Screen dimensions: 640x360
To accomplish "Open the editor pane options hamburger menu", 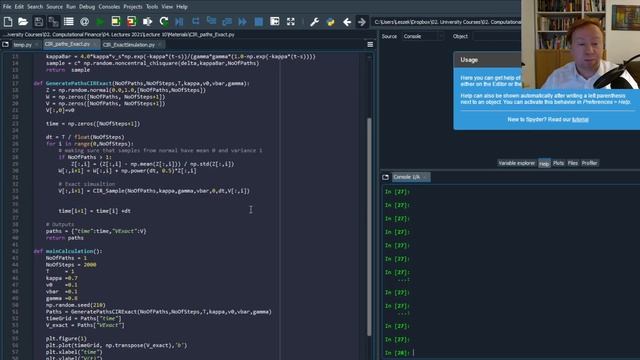I will 370,44.
